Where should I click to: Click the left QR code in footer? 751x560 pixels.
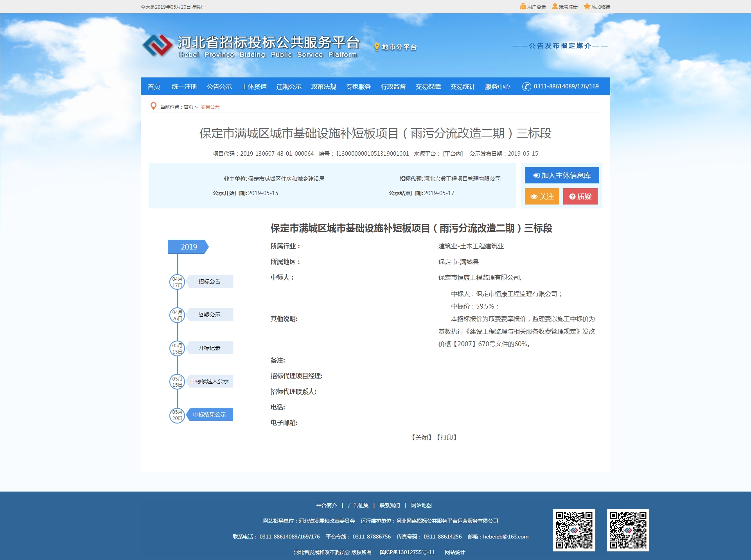[x=574, y=530]
